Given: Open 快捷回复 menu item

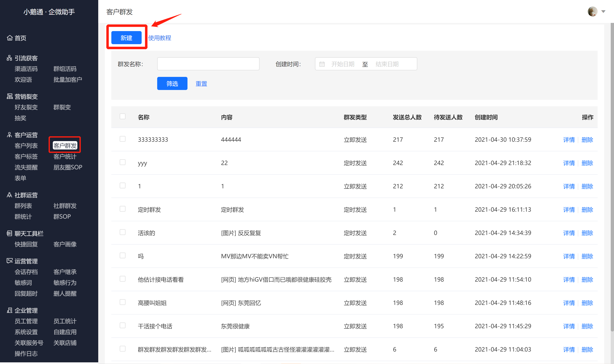Looking at the screenshot, I should pyautogui.click(x=26, y=244).
